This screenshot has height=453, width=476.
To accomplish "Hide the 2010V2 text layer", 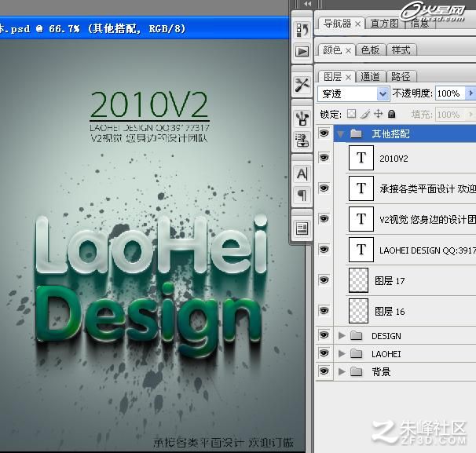I will tap(324, 158).
